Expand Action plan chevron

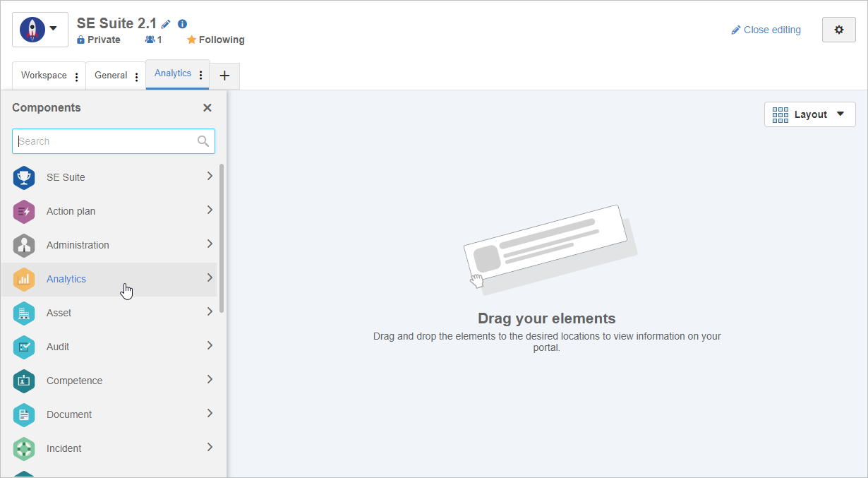point(210,210)
